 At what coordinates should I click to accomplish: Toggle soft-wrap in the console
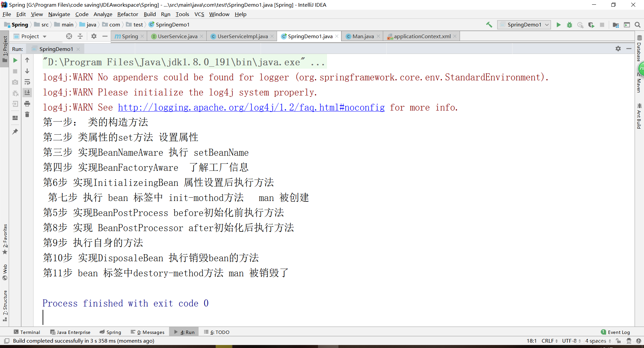pyautogui.click(x=27, y=82)
